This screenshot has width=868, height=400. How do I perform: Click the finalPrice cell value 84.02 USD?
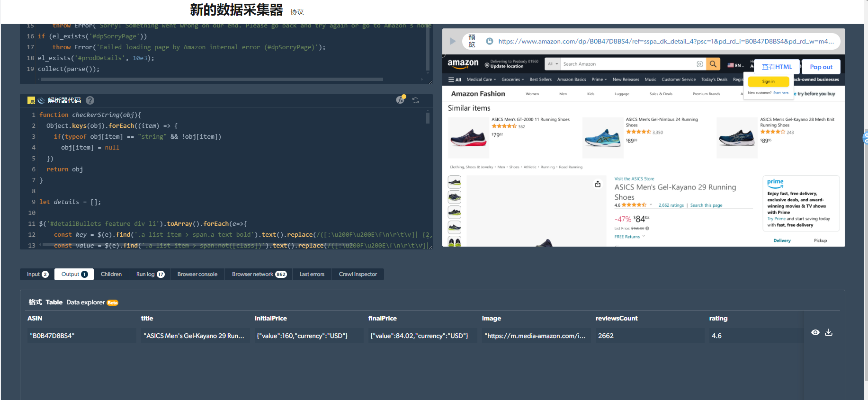422,336
